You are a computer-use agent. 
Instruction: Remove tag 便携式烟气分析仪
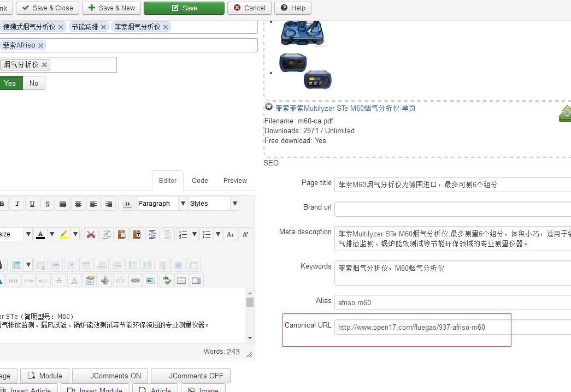[x=61, y=27]
